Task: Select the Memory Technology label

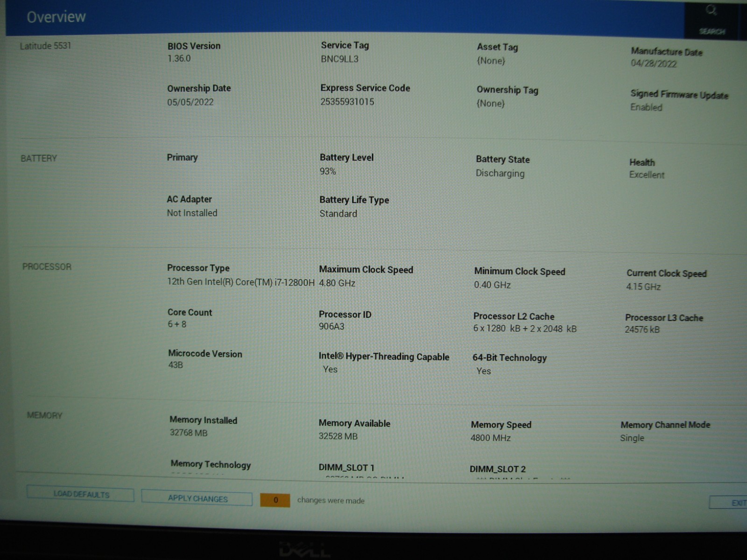Action: pyautogui.click(x=211, y=464)
